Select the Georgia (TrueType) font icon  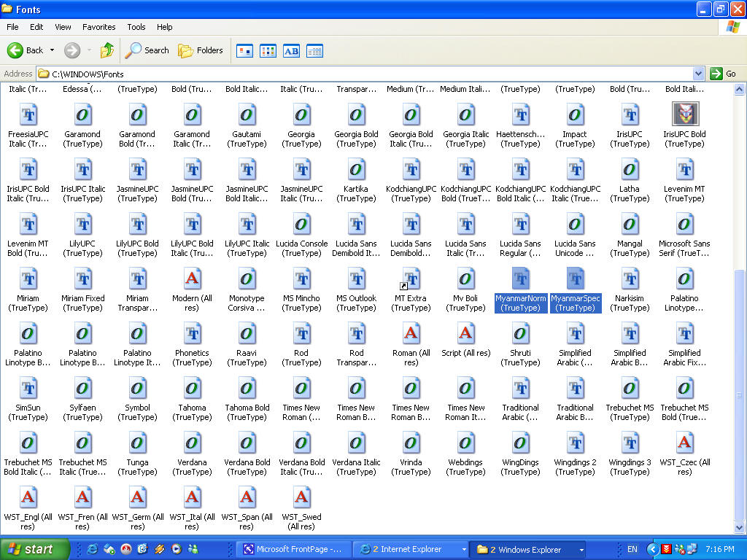point(301,114)
